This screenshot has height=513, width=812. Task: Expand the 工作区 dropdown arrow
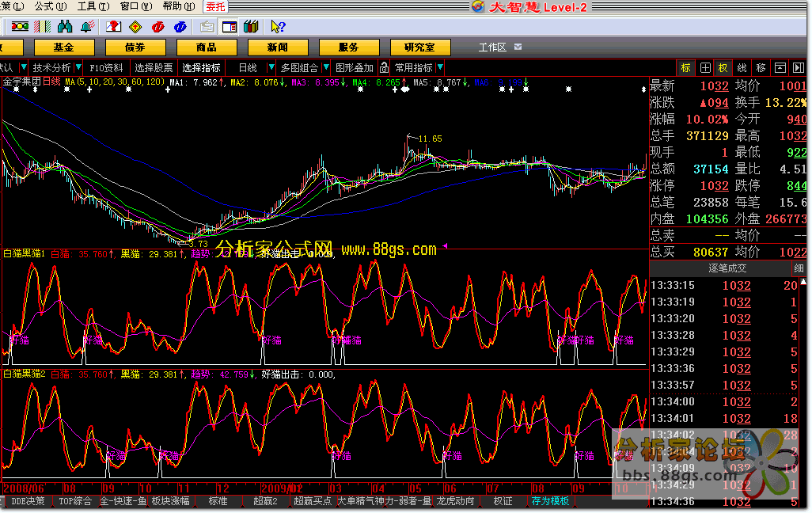(518, 47)
